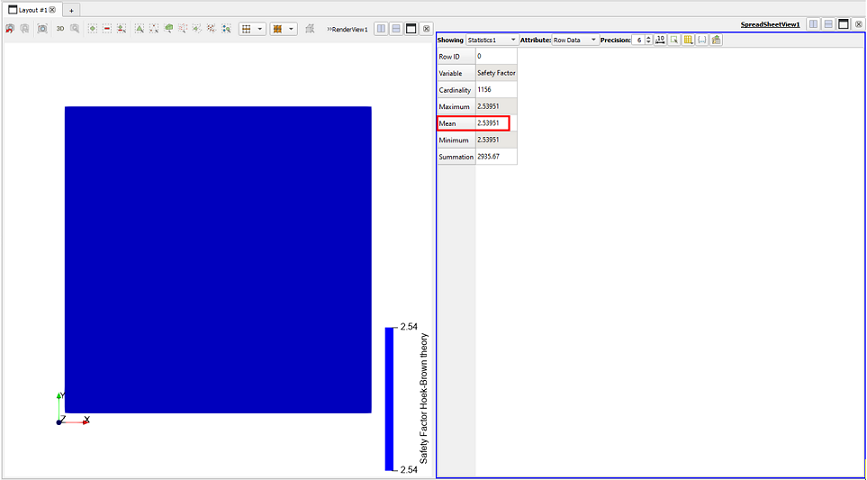Toggle show only selected elements
The height and width of the screenshot is (480, 867).
point(674,40)
